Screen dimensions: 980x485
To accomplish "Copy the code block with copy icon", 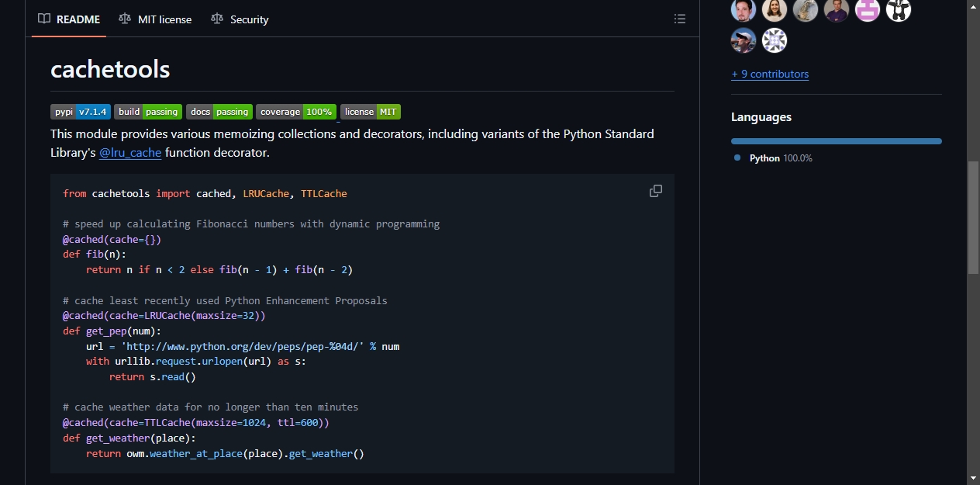I will [656, 191].
